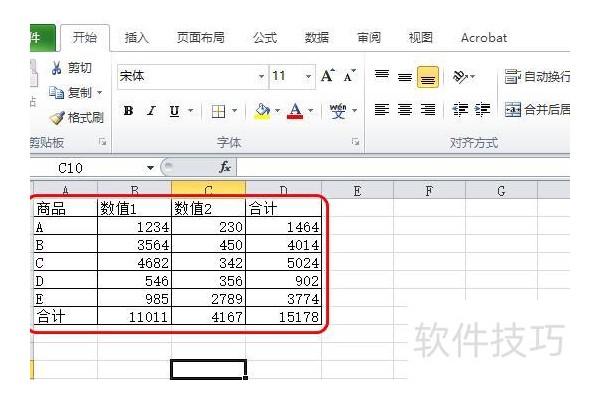Expand phonetic guide dropdown arrow
Screen dimensions: 600x400
(x=355, y=111)
